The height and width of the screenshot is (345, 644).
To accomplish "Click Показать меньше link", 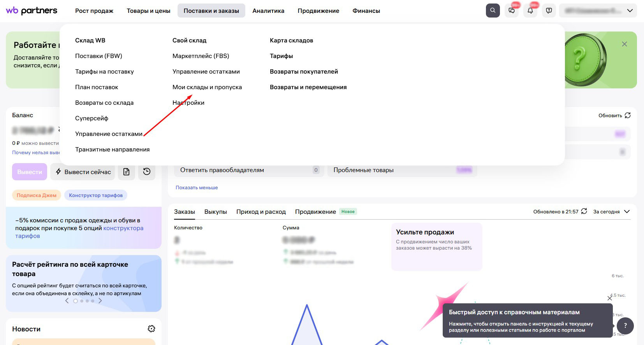I will [197, 188].
